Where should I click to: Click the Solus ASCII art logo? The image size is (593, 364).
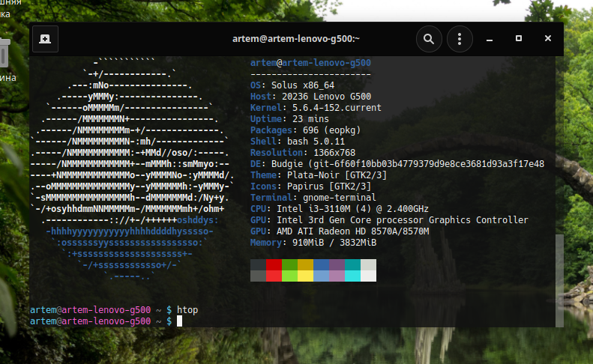(x=132, y=169)
